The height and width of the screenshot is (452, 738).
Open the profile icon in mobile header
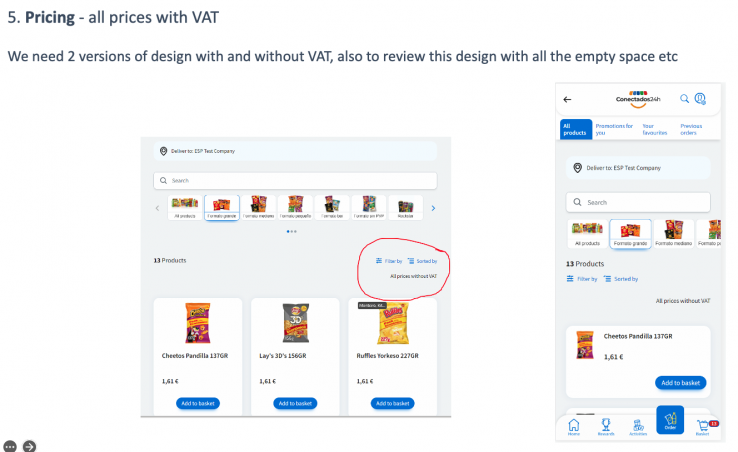point(700,98)
